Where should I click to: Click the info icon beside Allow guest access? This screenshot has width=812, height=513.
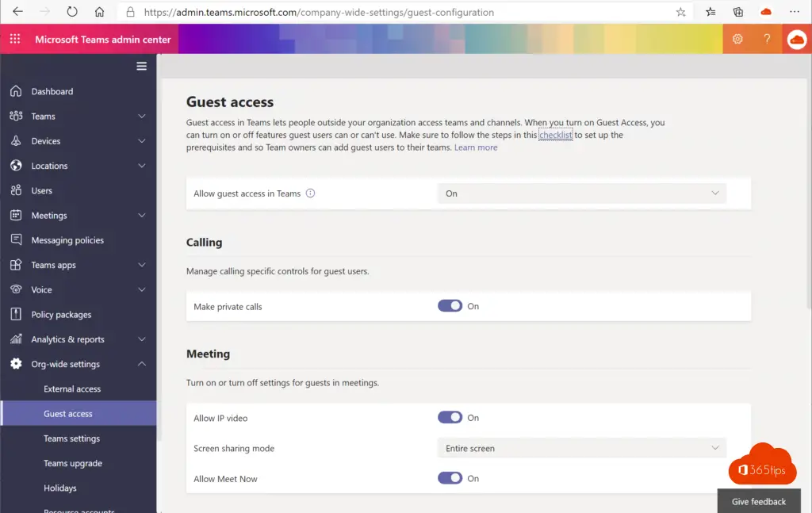tap(310, 193)
